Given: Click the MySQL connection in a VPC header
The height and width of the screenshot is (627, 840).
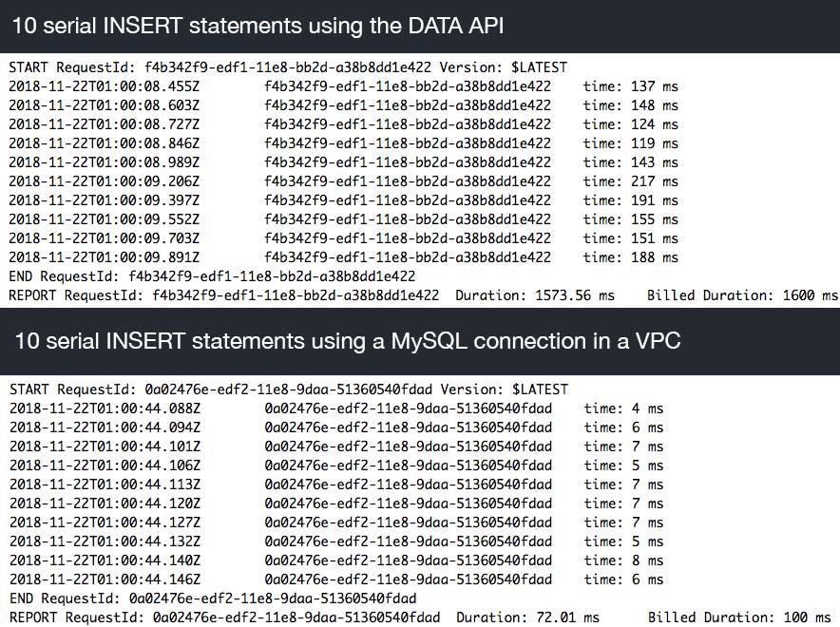Looking at the screenshot, I should pyautogui.click(x=348, y=341).
